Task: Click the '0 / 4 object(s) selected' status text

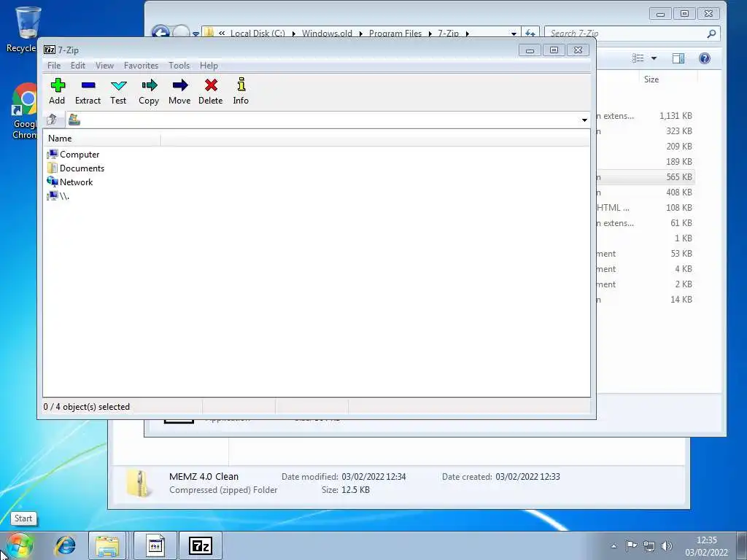Action: (x=86, y=407)
